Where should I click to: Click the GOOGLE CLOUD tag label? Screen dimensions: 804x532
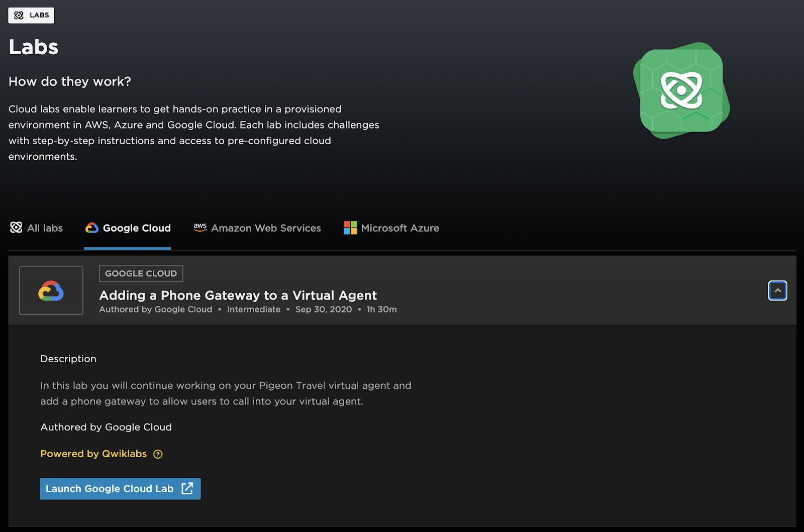click(141, 273)
